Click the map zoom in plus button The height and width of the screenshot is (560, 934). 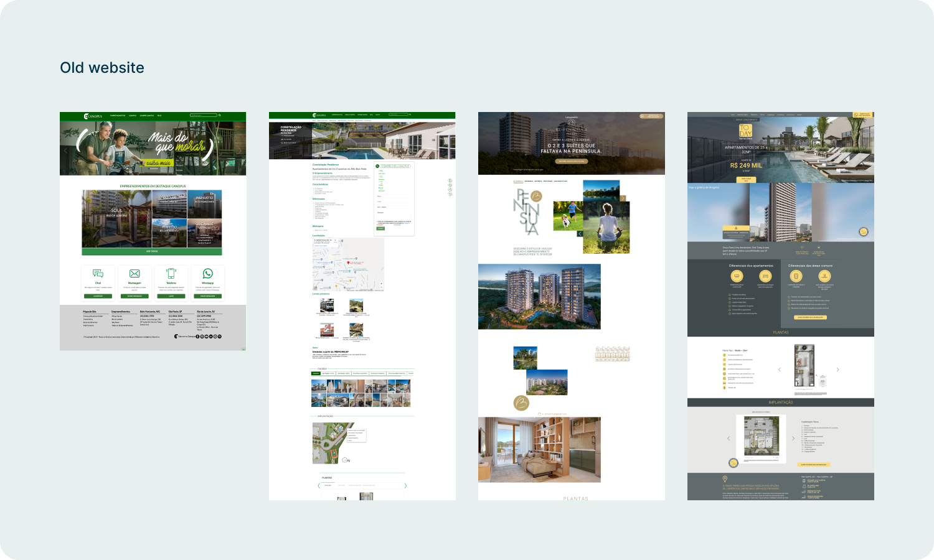(381, 284)
